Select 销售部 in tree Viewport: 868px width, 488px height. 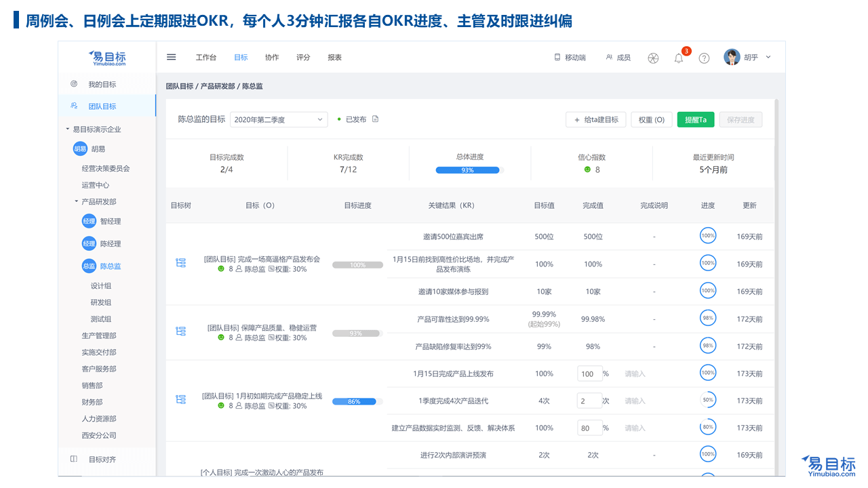[92, 386]
